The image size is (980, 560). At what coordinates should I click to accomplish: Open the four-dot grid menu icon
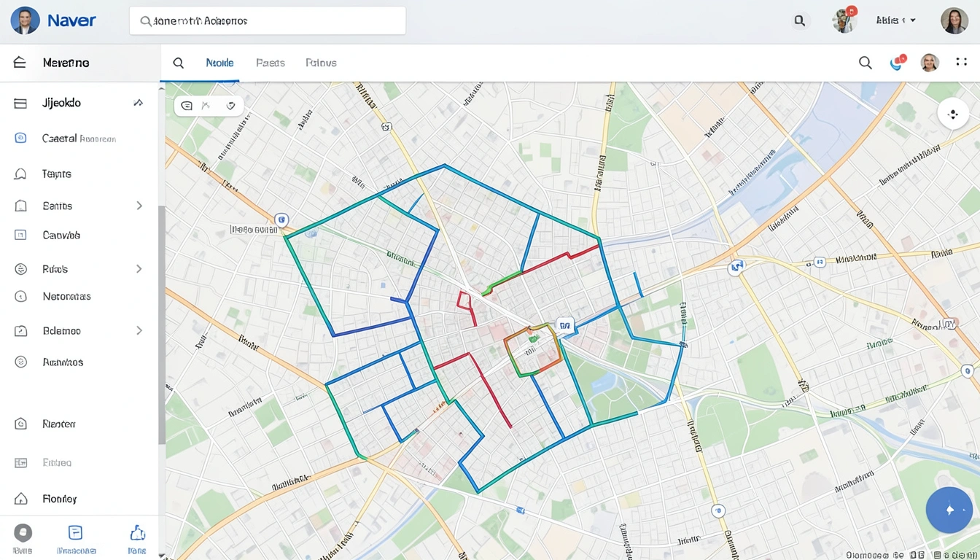(962, 63)
